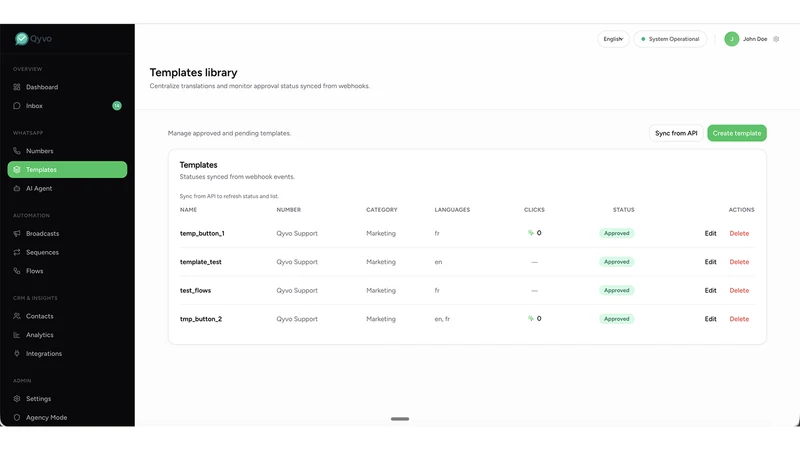Click Approved badge in tmp_button_2 row
800x450 pixels.
tap(616, 319)
